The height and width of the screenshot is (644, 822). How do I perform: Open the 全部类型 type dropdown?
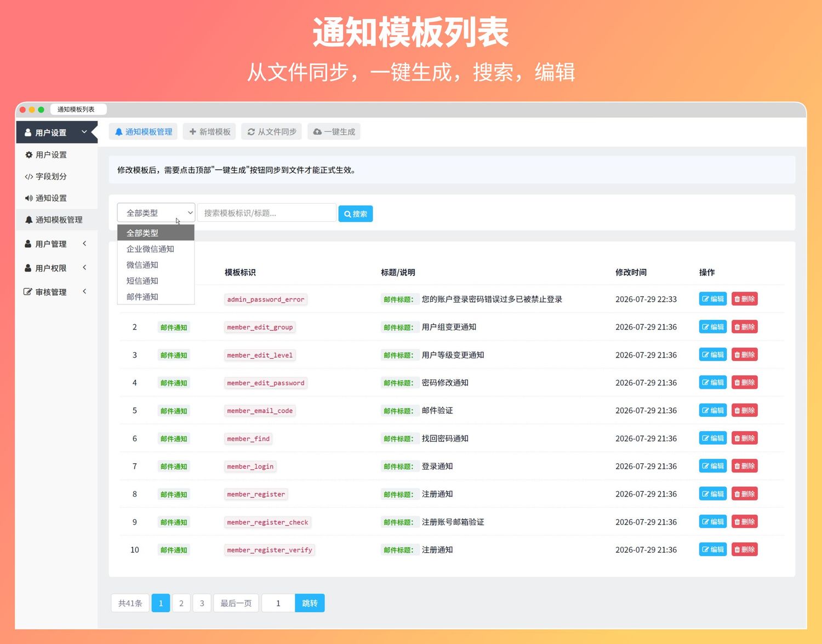156,213
